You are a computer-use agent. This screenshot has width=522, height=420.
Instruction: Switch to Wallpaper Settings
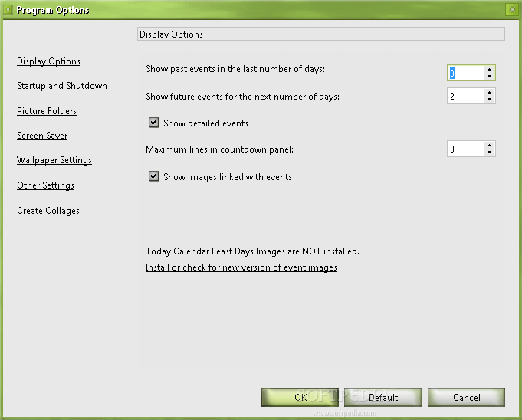(54, 160)
